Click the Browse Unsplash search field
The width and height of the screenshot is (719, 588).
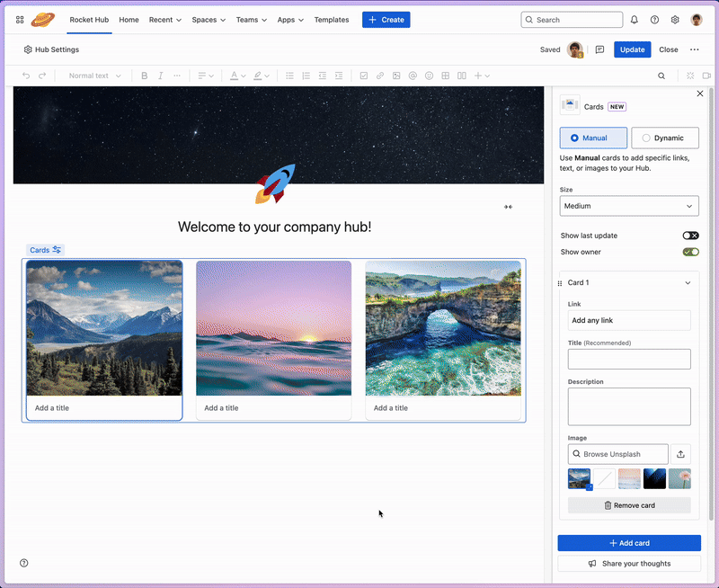pos(618,454)
